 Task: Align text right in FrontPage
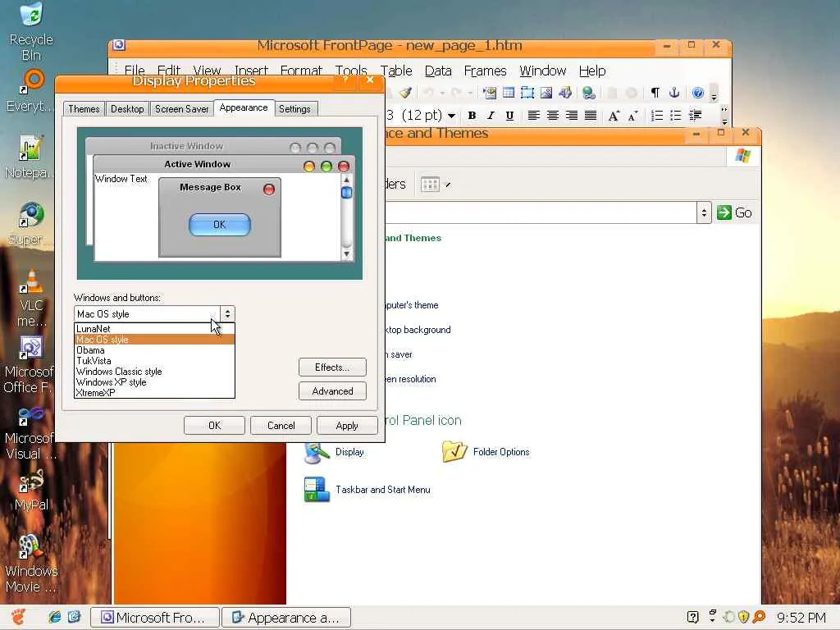(x=572, y=115)
